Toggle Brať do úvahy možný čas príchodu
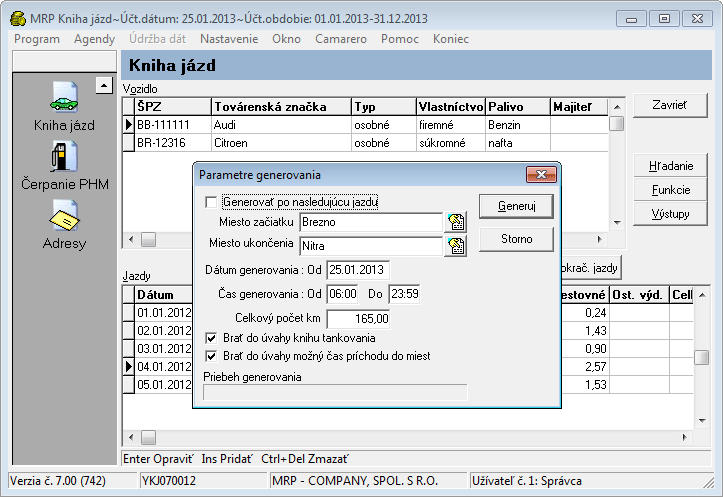Screen dimensions: 723x497 pyautogui.click(x=210, y=355)
